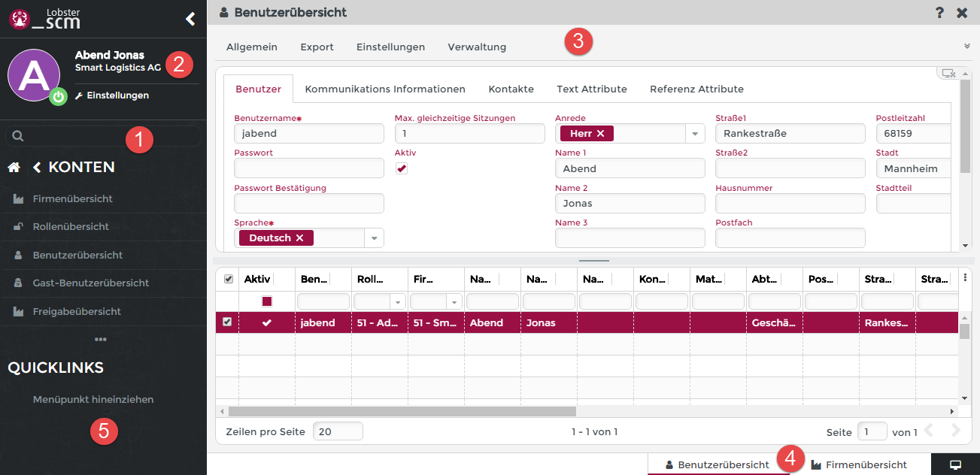Click the Lobster SCM logo
Screen dimensions: 980x475
[x=44, y=18]
